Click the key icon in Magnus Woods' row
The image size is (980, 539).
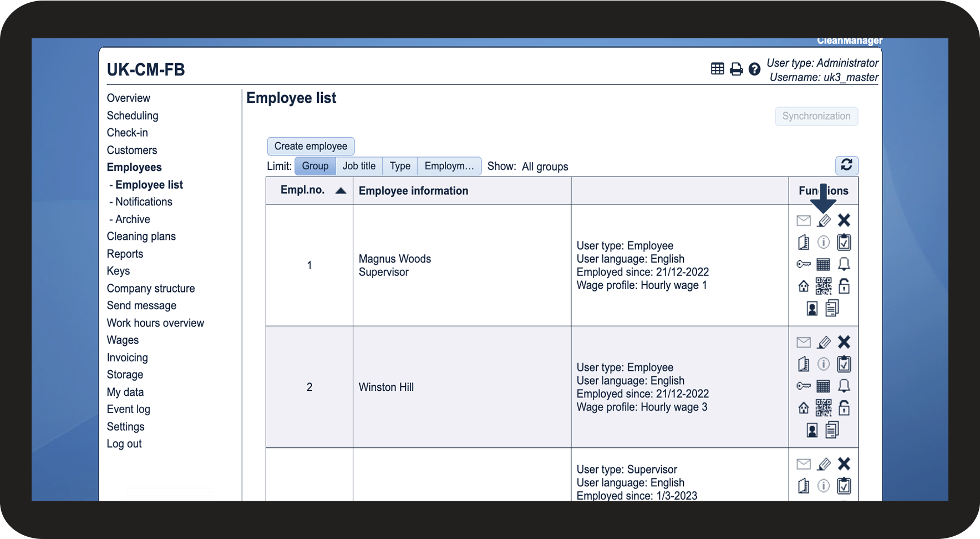coord(803,264)
